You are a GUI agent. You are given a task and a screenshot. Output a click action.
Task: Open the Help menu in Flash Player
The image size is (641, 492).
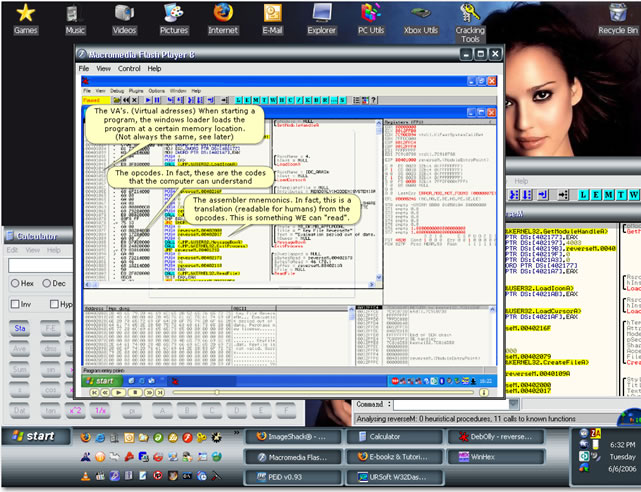(154, 69)
